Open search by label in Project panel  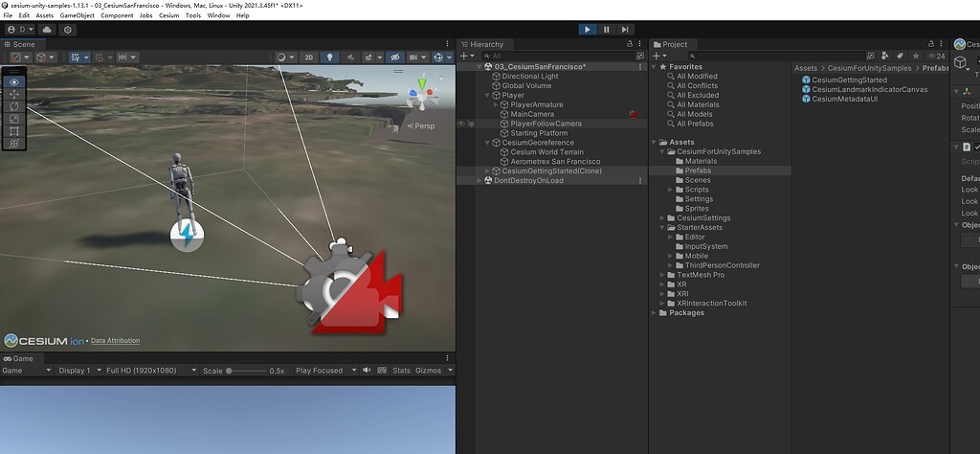tap(900, 56)
